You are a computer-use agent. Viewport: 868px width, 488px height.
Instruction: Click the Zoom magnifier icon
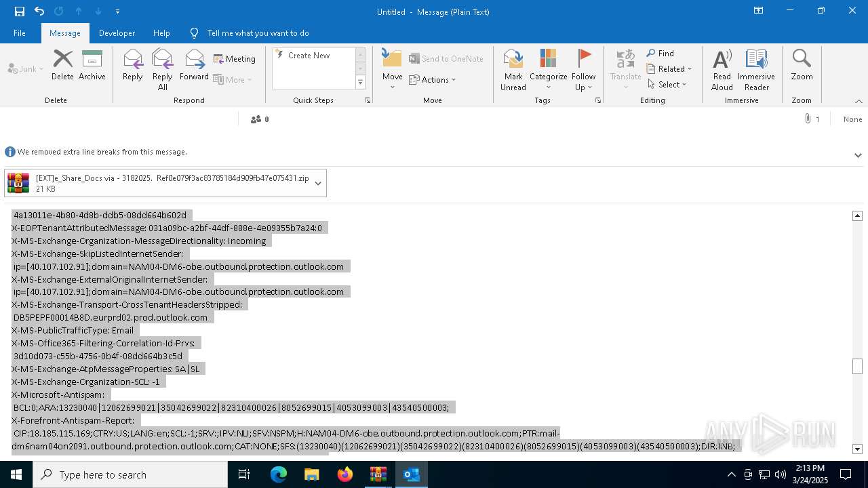pos(802,65)
